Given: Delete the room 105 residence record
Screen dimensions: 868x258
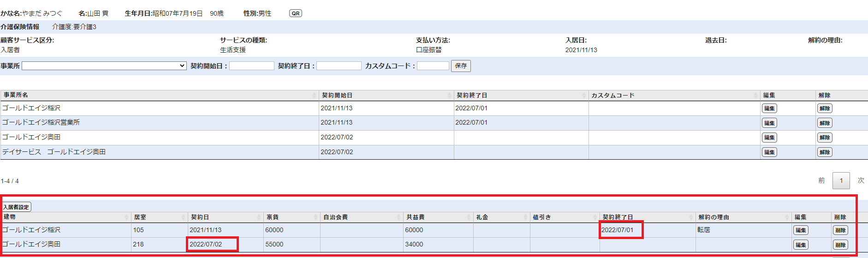Looking at the screenshot, I should (x=840, y=230).
